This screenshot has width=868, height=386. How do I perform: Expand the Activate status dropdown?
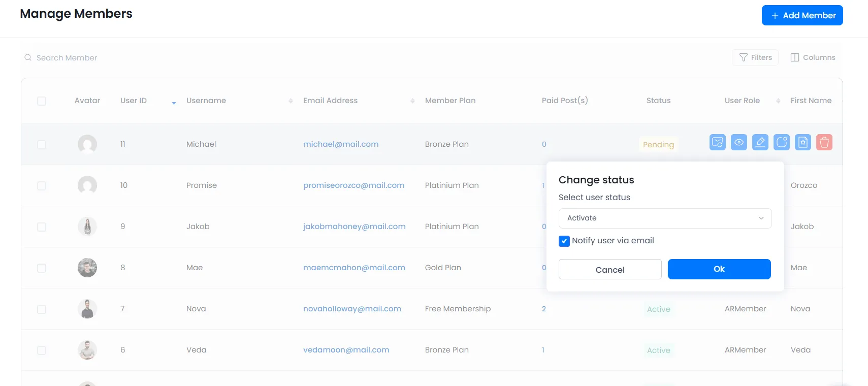tap(664, 218)
